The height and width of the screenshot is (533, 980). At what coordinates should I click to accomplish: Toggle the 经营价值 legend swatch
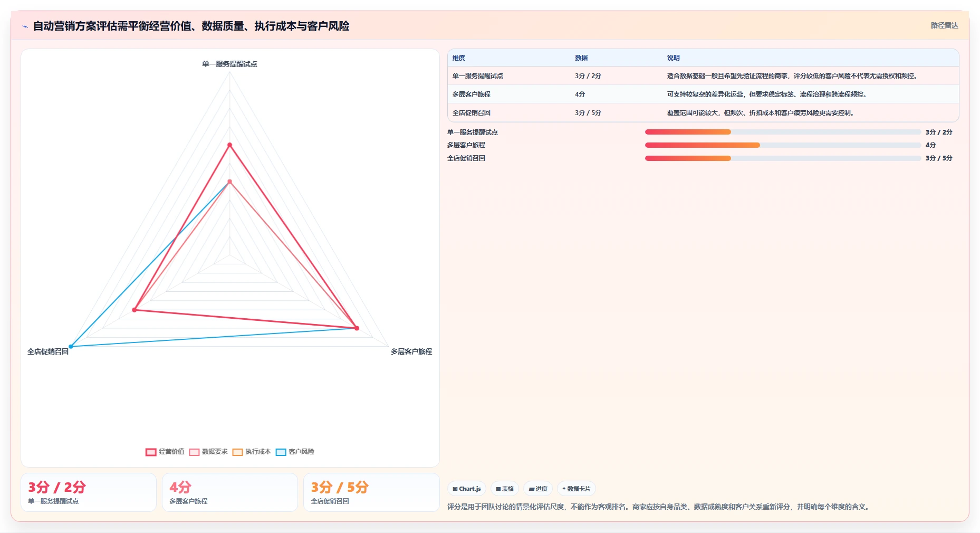151,452
